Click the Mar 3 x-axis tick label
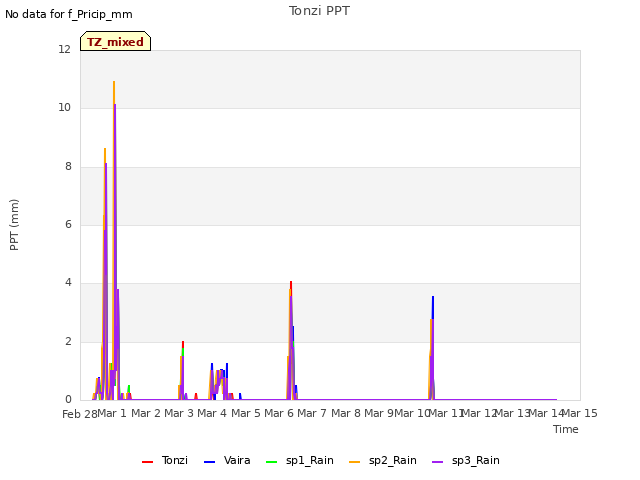The image size is (640, 480). [179, 413]
